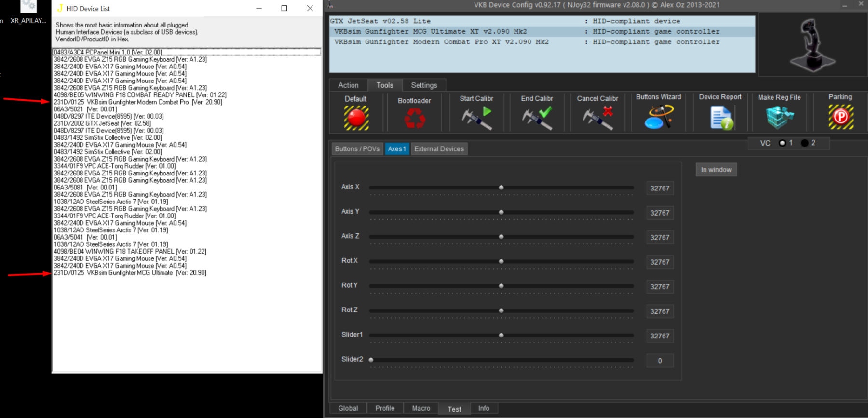Click the Slider2 handle at zero
The width and height of the screenshot is (868, 418).
point(371,360)
